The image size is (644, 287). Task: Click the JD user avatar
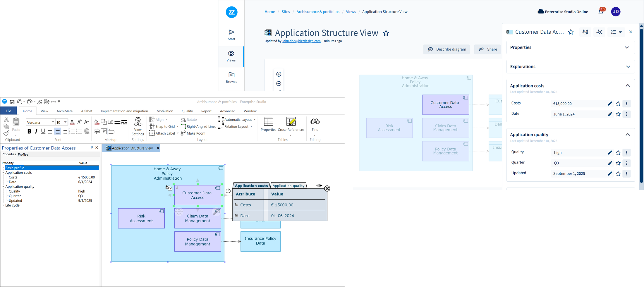coord(616,12)
